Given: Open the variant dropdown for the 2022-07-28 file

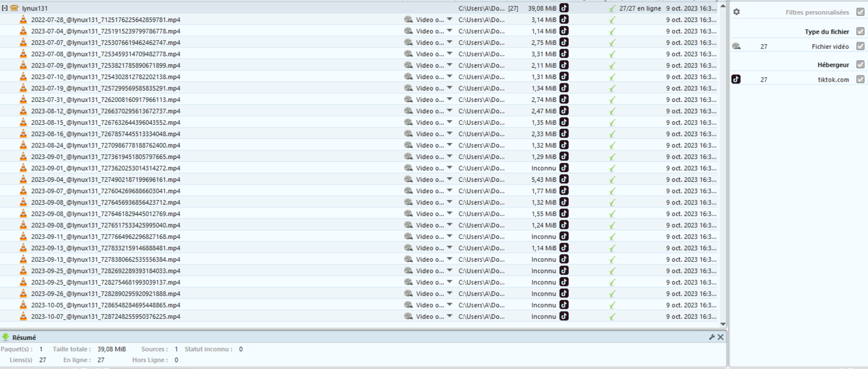Looking at the screenshot, I should click(x=450, y=19).
